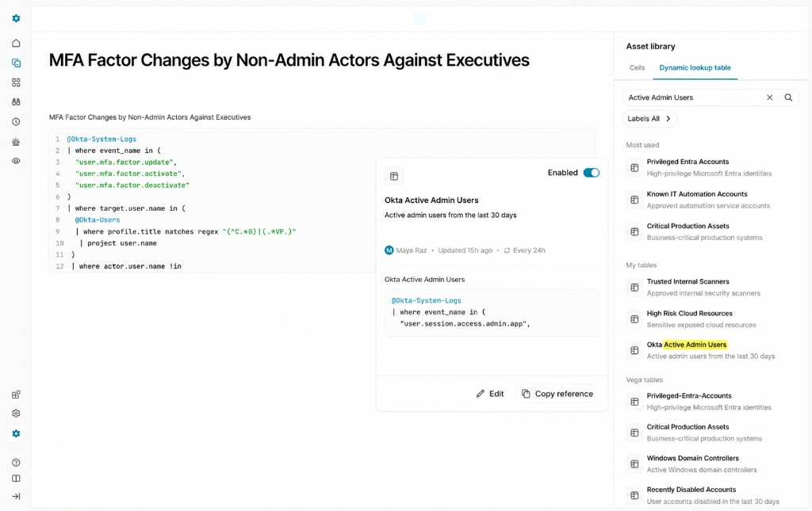Click the Okta Active Admin Users popup heading

pos(431,200)
